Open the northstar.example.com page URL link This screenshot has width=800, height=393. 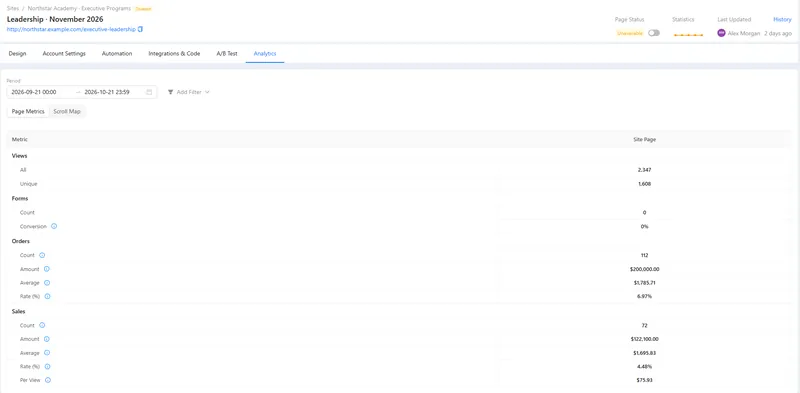71,30
